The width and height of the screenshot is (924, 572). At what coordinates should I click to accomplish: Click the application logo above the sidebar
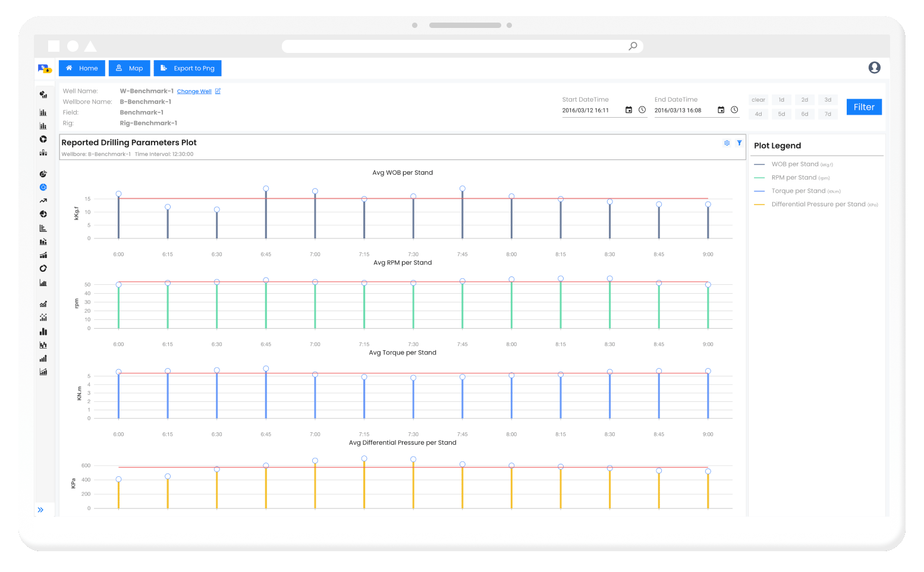45,69
